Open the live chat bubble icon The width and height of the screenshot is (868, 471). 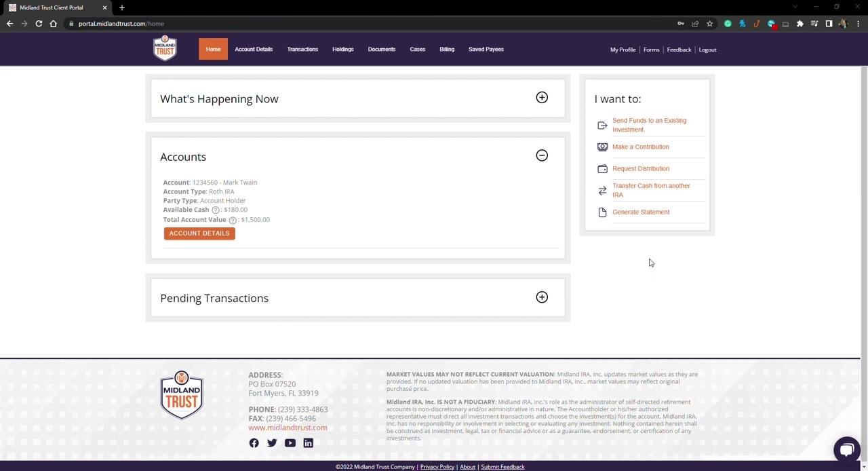point(846,449)
